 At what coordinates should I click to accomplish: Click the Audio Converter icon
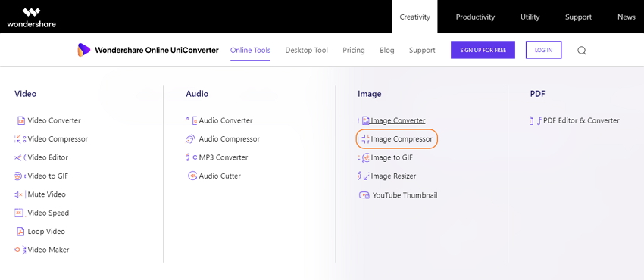192,120
